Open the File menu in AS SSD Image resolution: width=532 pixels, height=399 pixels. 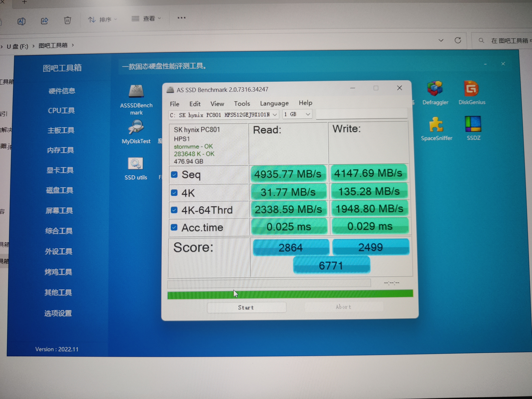coord(174,104)
